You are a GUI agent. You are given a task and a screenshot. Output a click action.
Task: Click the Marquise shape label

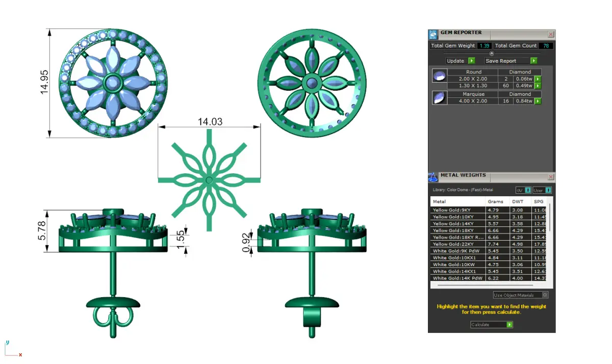pos(473,94)
